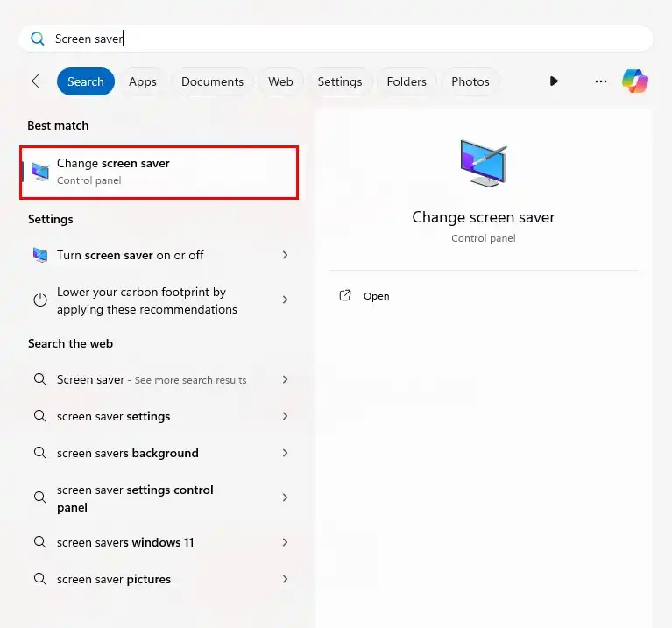Click the Best match heading
This screenshot has width=672, height=628.
[x=58, y=125]
